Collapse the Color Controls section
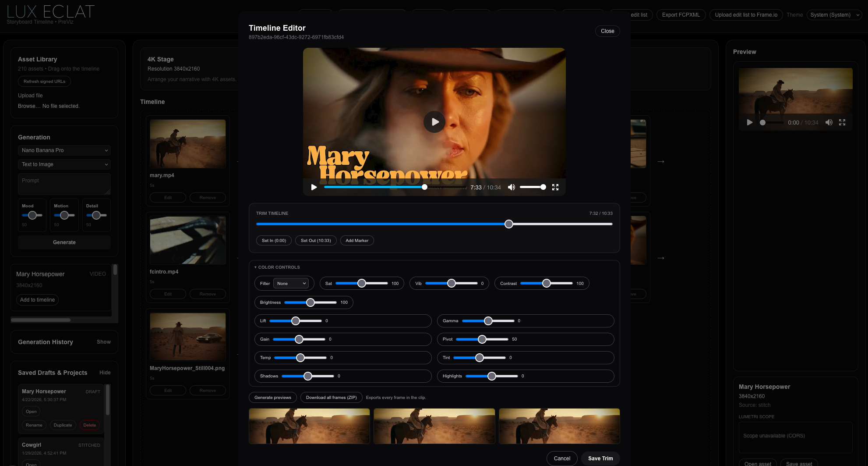This screenshot has width=868, height=466. coord(277,267)
